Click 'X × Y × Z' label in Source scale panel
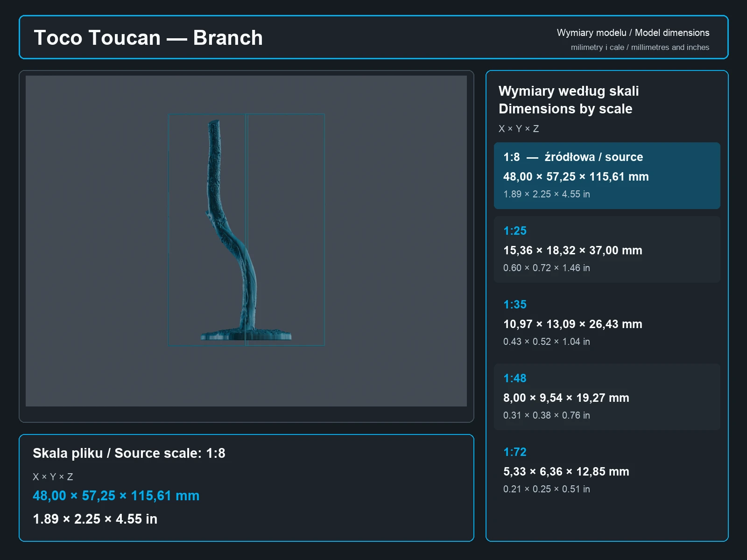This screenshot has height=560, width=747. 53,477
